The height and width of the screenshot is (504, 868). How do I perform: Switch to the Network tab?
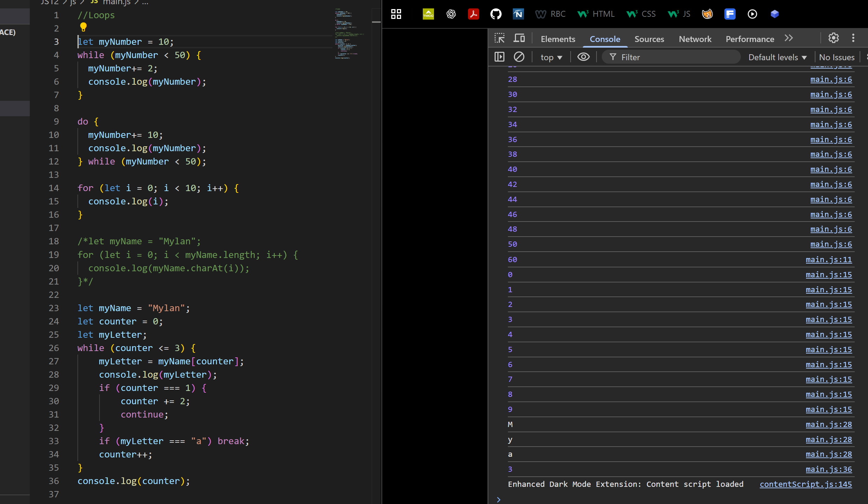[x=695, y=39]
